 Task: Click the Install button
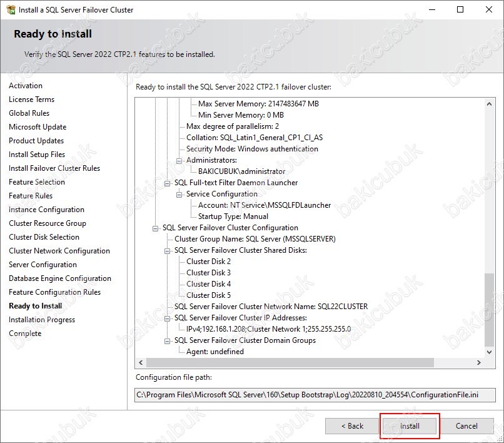(410, 426)
